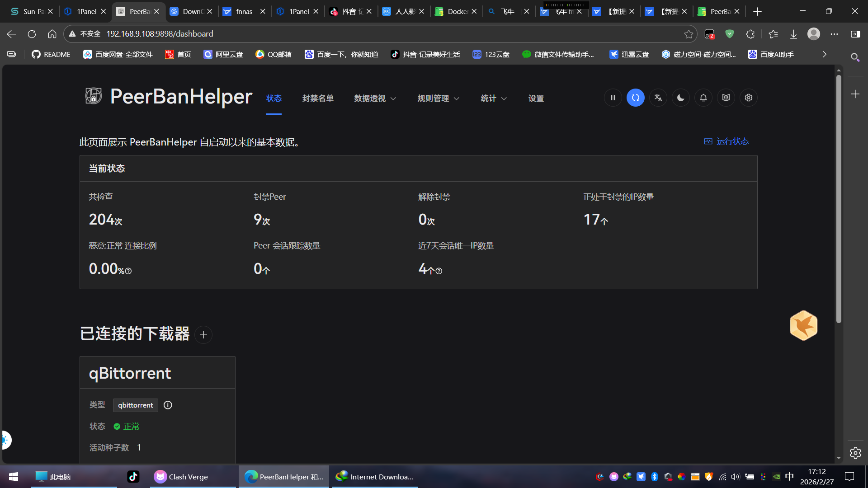
Task: Click the blue refresh icon
Action: 635,98
